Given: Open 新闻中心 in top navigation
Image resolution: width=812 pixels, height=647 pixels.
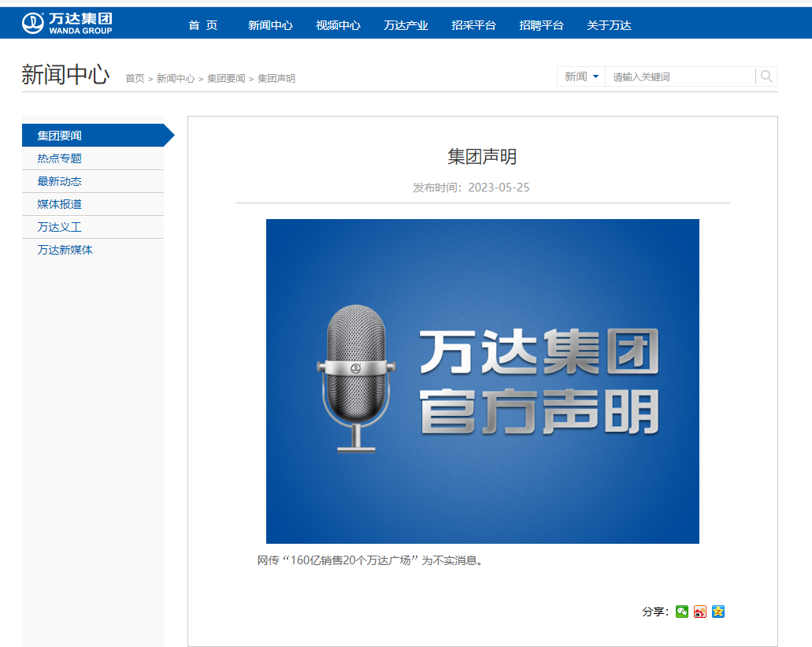Looking at the screenshot, I should click(x=270, y=25).
